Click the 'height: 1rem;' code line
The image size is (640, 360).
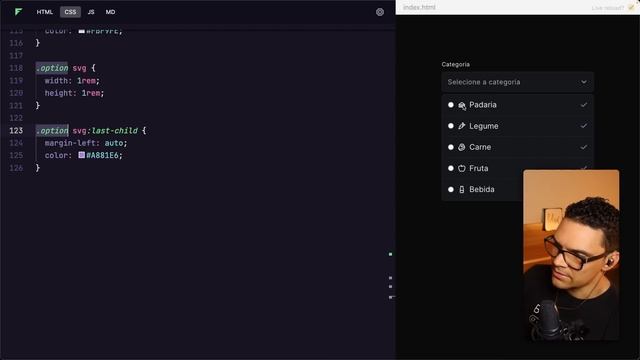tap(74, 93)
